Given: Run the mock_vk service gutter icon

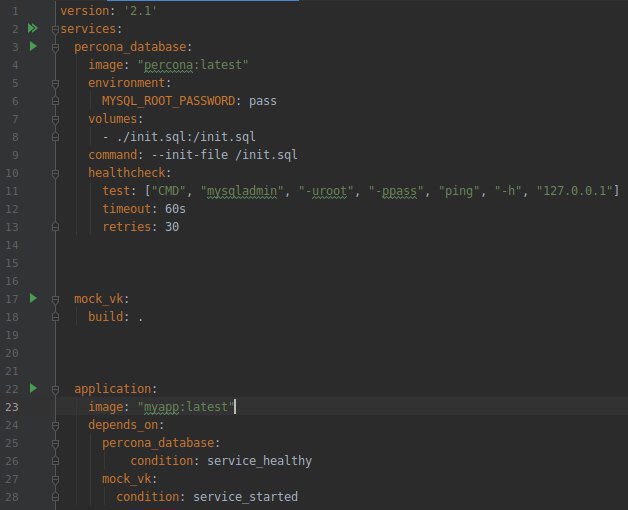Looking at the screenshot, I should 33,298.
